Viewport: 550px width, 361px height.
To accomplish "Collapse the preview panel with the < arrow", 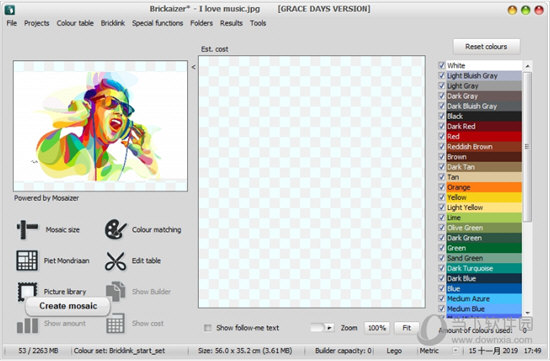I will pyautogui.click(x=193, y=67).
